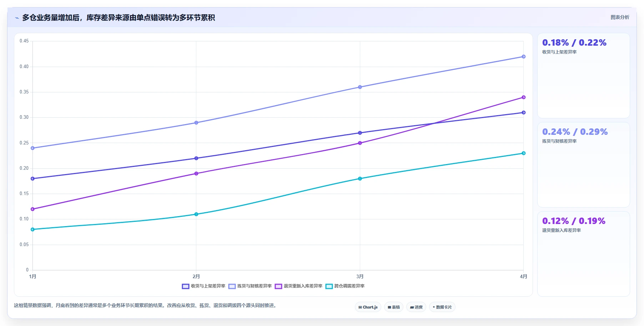The width and height of the screenshot is (644, 326).
Task: Click the 3月 point on 退货重新入库 line (0.25)
Action: pos(360,143)
